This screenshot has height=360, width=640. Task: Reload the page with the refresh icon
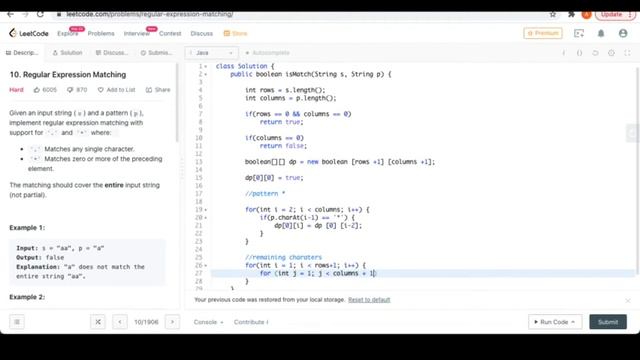(x=40, y=14)
